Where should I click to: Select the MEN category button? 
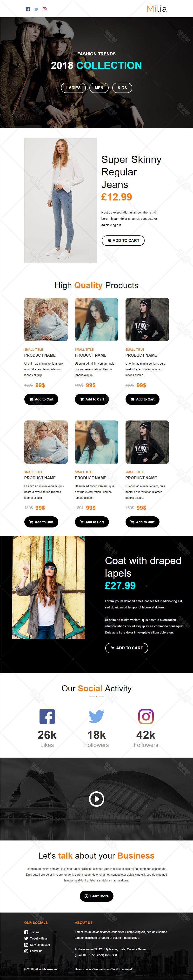(99, 88)
